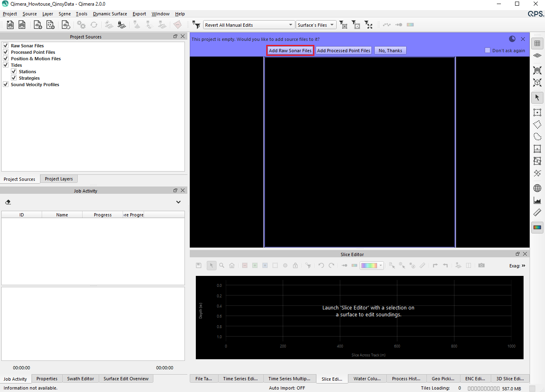
Task: Open the Dynamic Surface menu
Action: (110, 14)
